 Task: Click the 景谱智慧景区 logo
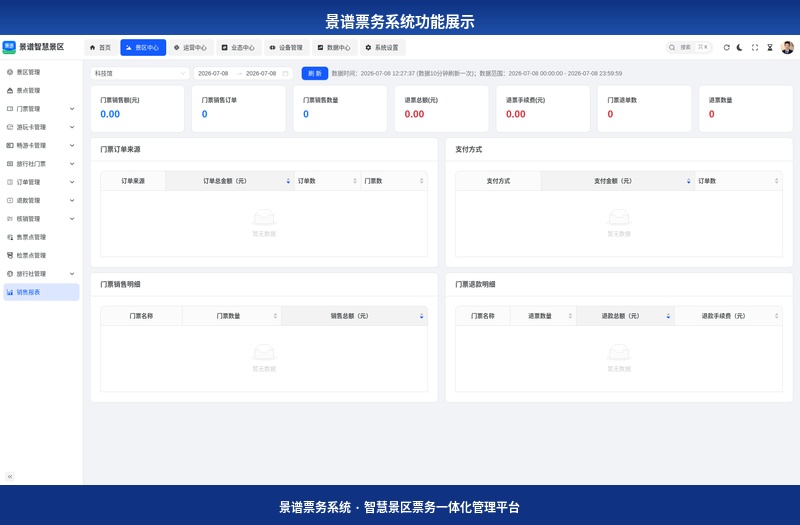[x=34, y=47]
